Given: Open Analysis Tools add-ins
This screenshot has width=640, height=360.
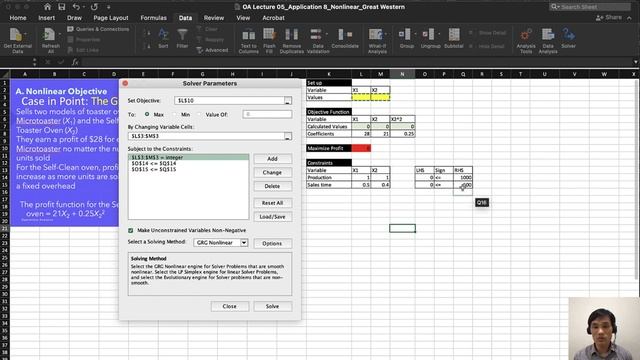Looking at the screenshot, I should (x=526, y=41).
